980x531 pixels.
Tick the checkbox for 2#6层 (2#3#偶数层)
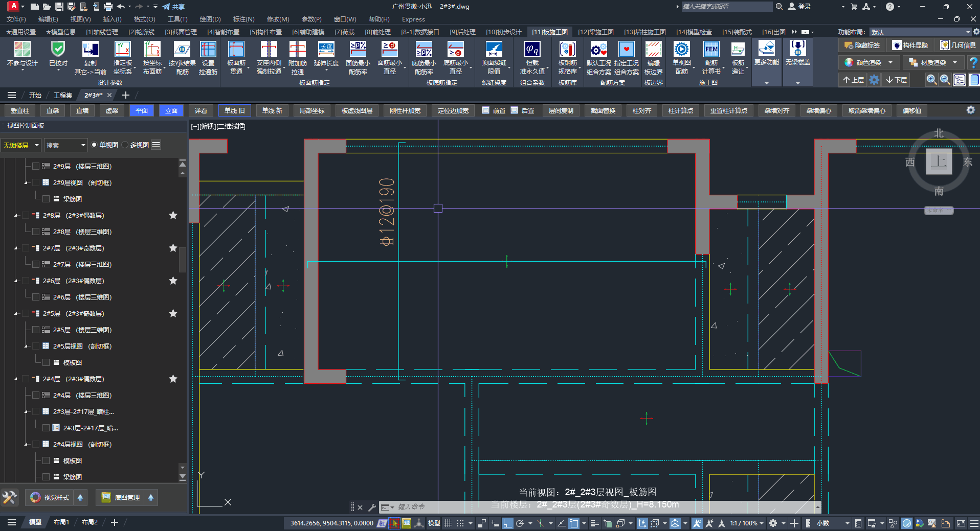(26, 281)
